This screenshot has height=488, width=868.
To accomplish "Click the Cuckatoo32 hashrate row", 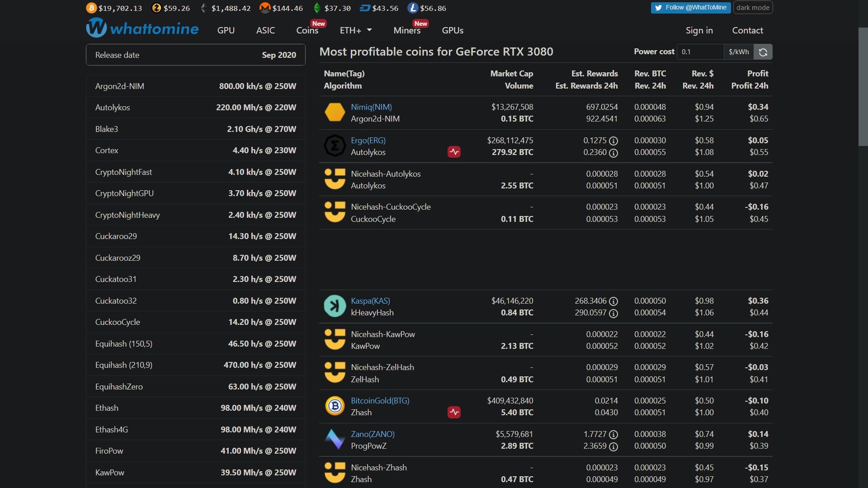I will pos(196,300).
